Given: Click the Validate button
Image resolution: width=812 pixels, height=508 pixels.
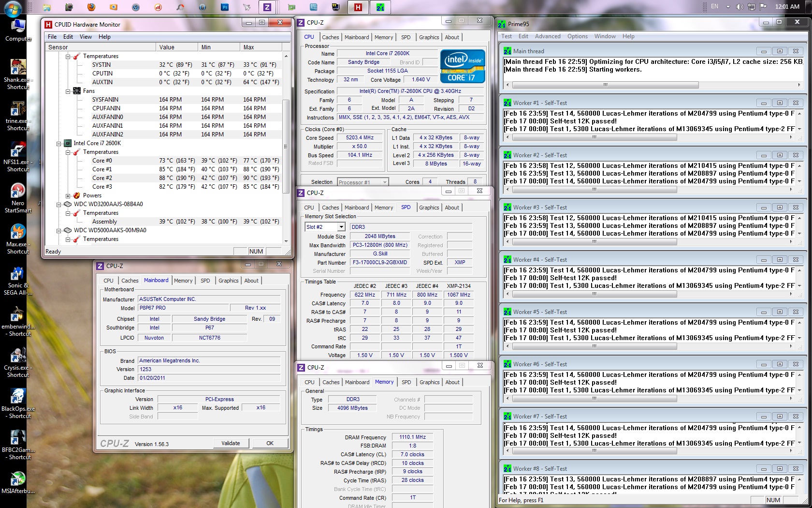Looking at the screenshot, I should [231, 443].
